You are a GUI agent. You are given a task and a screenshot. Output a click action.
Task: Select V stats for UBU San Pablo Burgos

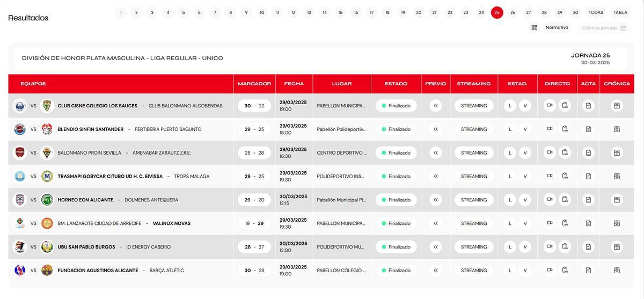click(x=525, y=247)
